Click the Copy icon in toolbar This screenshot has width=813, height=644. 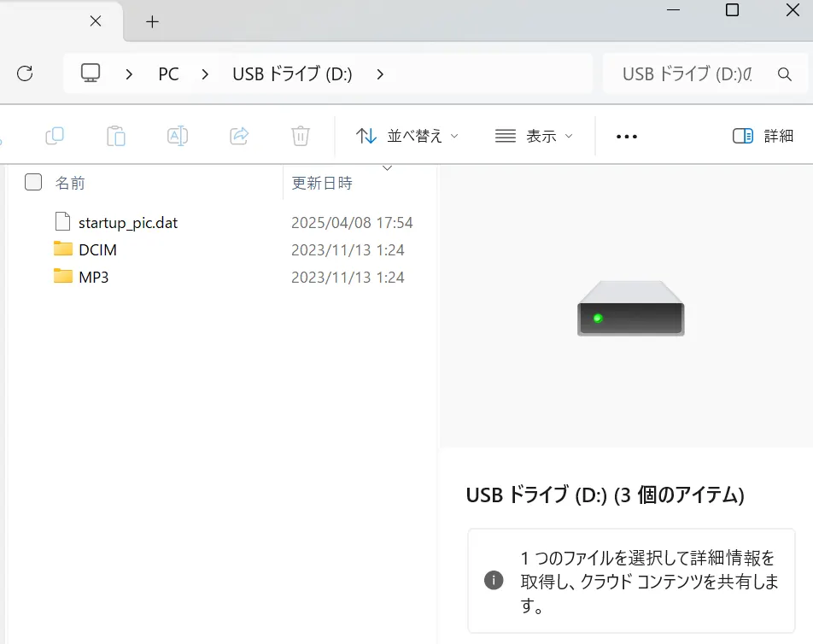tap(55, 136)
